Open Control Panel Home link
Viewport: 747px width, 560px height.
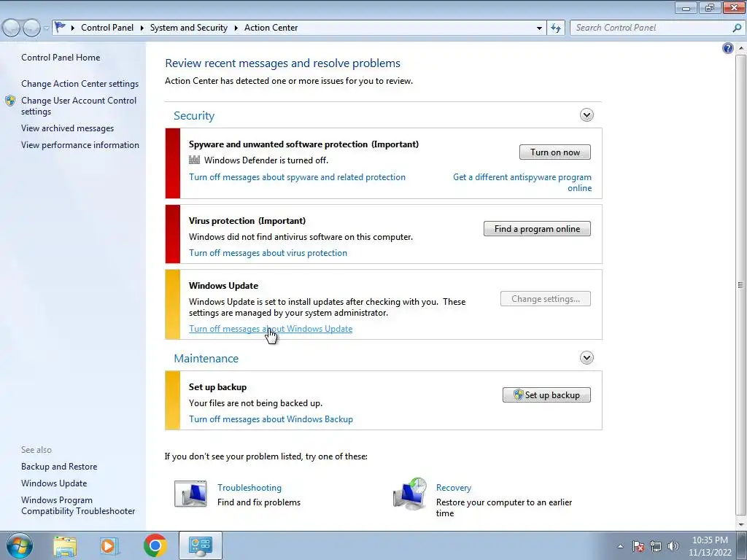61,58
